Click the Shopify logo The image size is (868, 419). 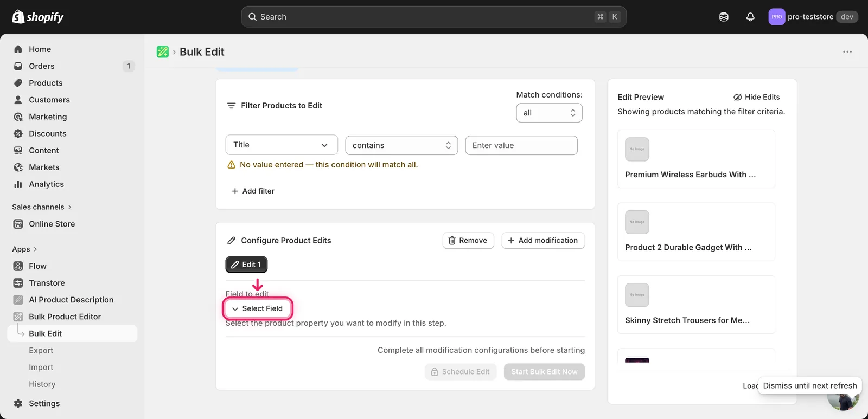pos(38,17)
